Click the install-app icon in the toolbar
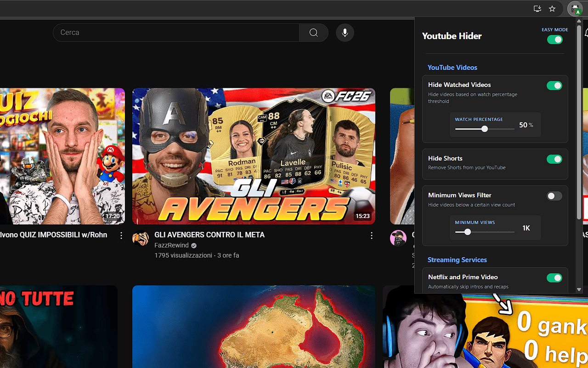This screenshot has width=588, height=368. (x=537, y=9)
